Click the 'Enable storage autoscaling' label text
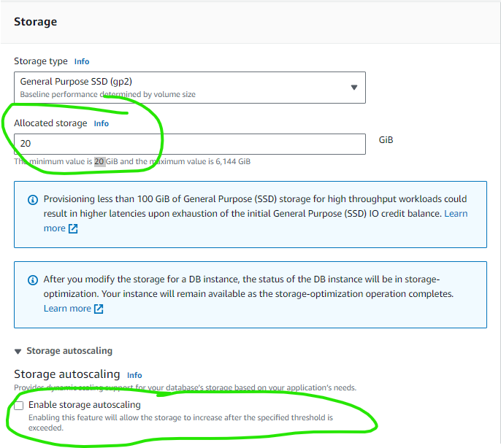 point(85,405)
